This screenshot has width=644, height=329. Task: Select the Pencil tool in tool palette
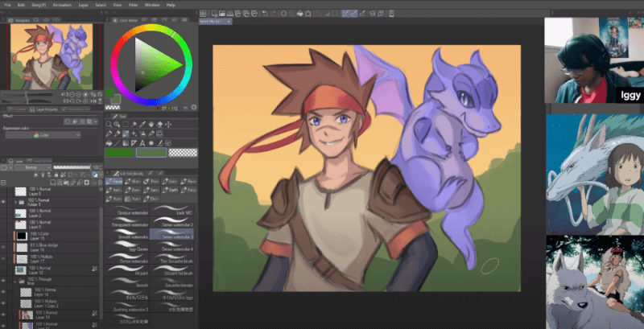click(117, 134)
